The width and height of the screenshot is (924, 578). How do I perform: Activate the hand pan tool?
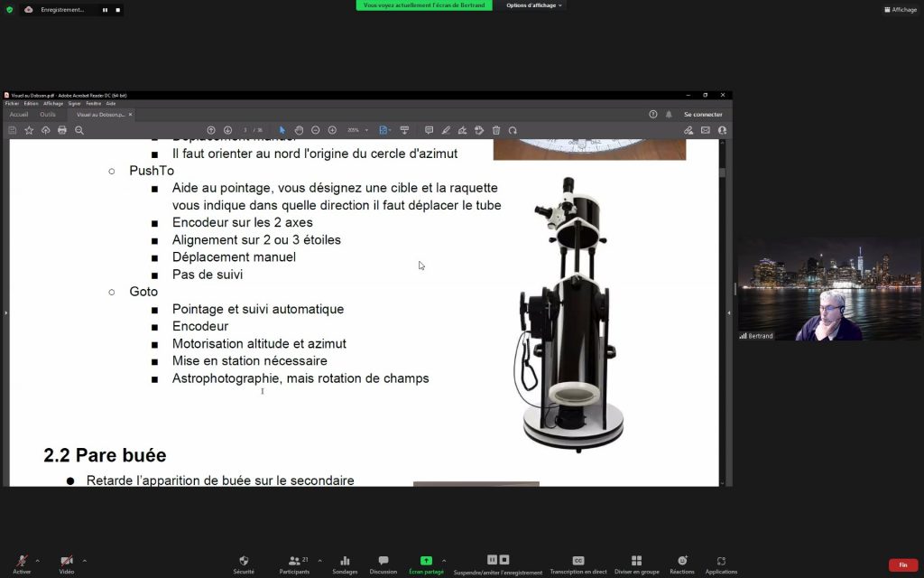(299, 130)
